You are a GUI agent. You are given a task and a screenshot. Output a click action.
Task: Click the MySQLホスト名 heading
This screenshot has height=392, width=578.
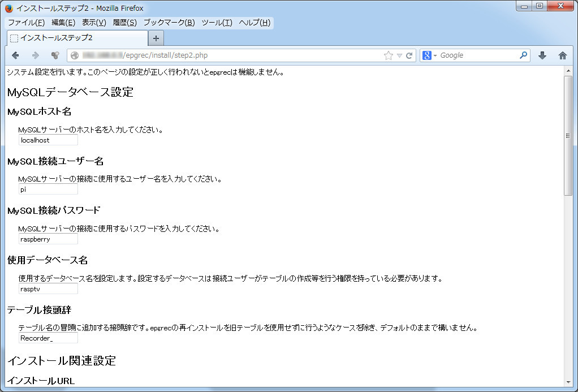[x=40, y=112]
